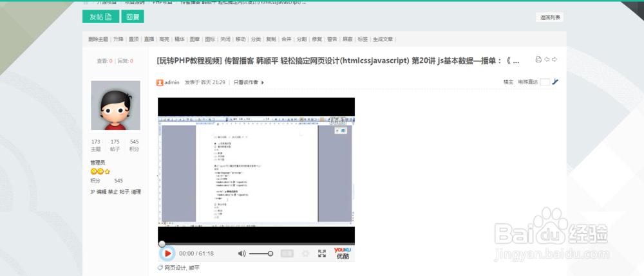The height and width of the screenshot is (276, 644).
Task: Open the Youku logo link in player
Action: pyautogui.click(x=343, y=253)
